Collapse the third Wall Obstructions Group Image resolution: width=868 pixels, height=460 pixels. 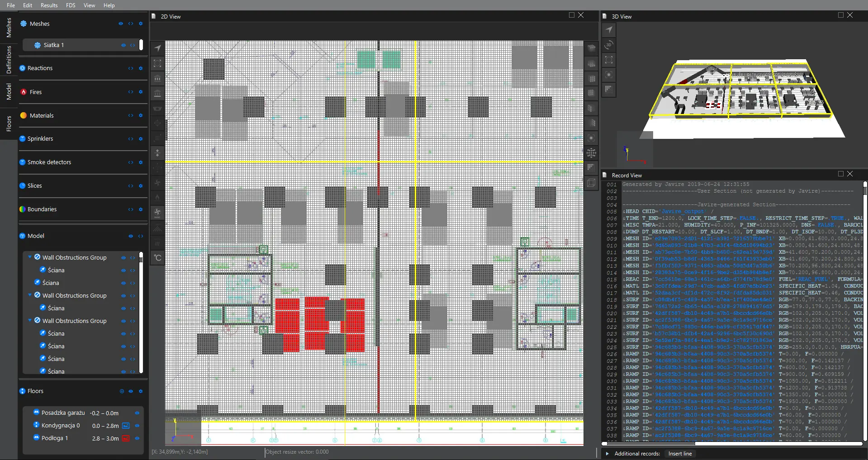tap(30, 320)
